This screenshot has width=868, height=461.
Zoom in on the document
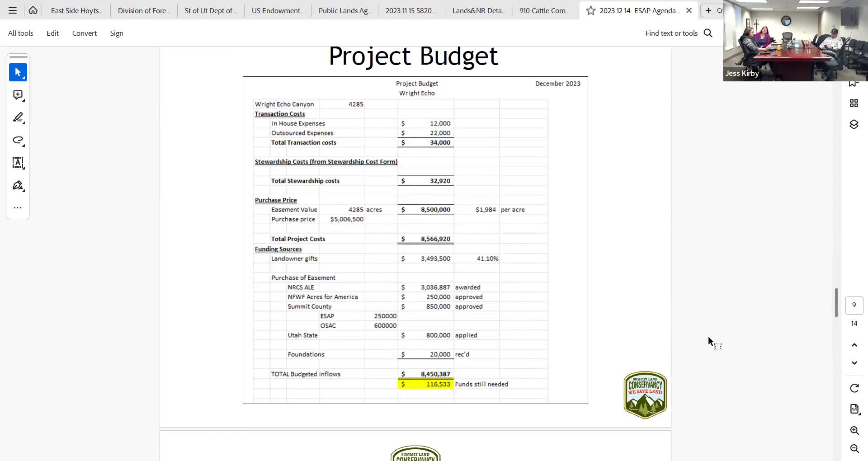pyautogui.click(x=854, y=430)
